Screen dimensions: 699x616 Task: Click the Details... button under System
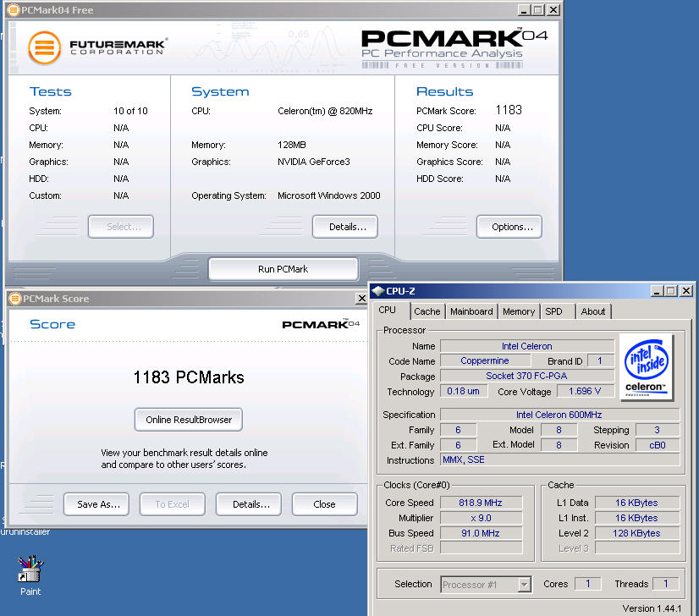(345, 227)
